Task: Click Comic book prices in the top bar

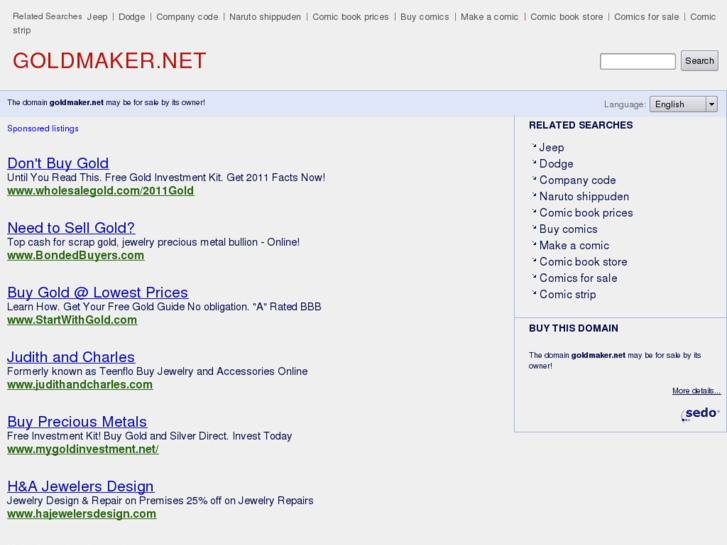Action: [x=351, y=17]
